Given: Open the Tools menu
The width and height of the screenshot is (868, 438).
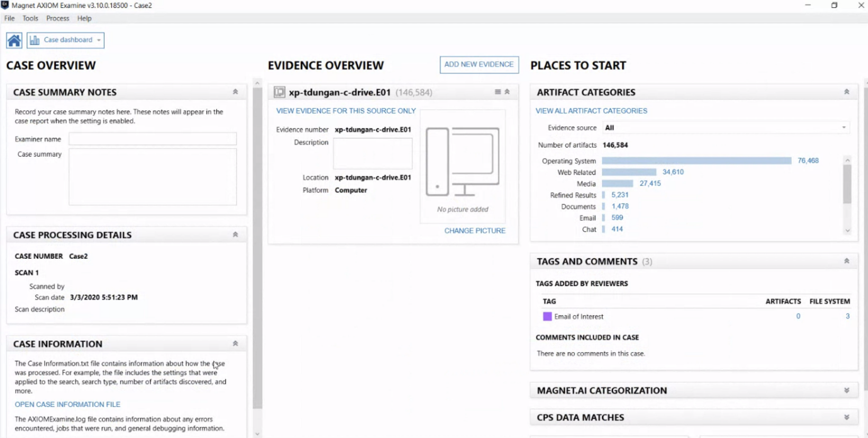Looking at the screenshot, I should click(x=30, y=18).
